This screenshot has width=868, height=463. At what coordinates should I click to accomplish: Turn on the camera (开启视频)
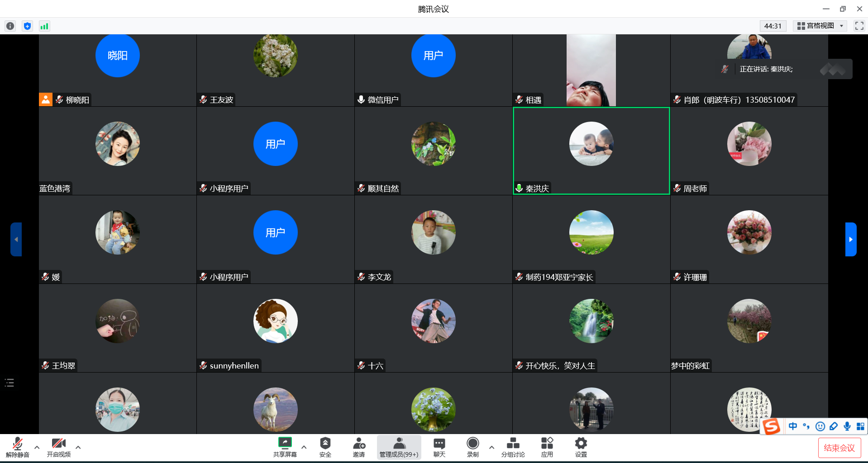59,447
